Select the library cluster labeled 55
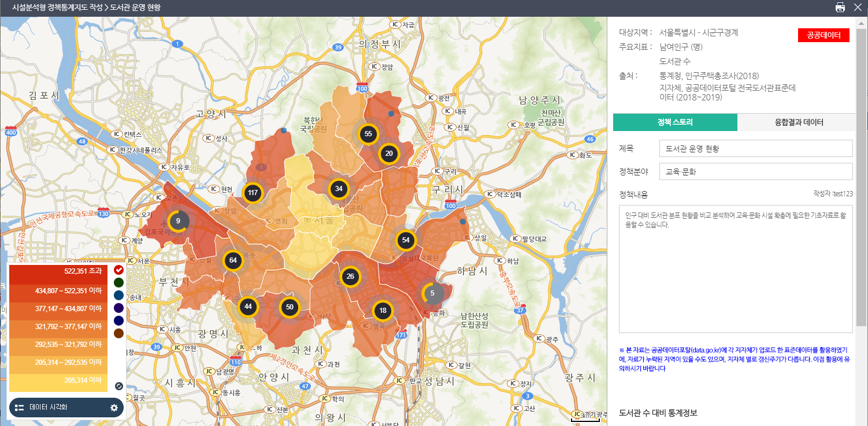Viewport: 868px width, 426px height. point(368,134)
